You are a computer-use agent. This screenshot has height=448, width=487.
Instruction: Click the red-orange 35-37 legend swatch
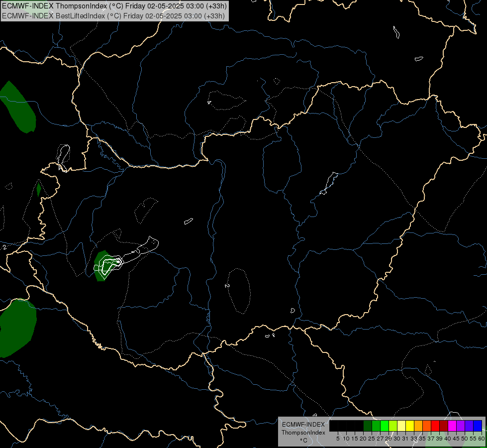tap(426, 426)
